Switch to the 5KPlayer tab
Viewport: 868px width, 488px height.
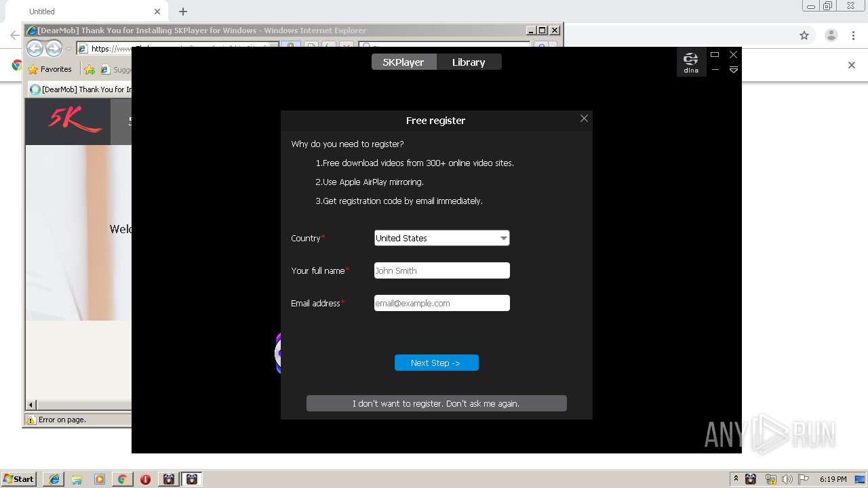pos(403,62)
